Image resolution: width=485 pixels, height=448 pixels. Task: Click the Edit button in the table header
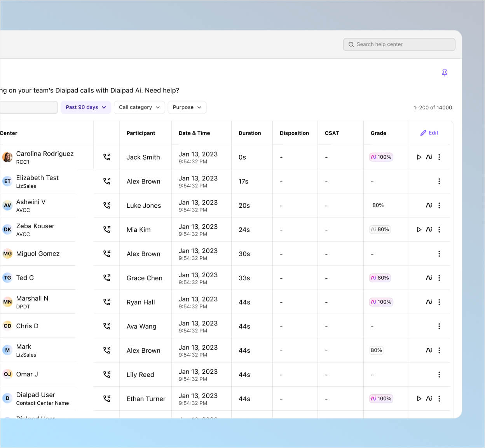point(429,133)
